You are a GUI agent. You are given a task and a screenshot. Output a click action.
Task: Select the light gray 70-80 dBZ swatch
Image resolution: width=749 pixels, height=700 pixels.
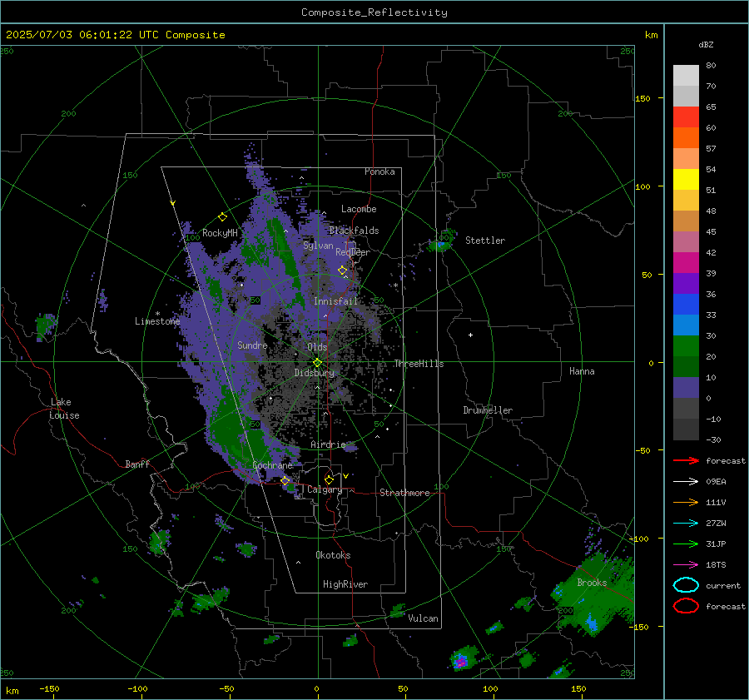tap(686, 75)
